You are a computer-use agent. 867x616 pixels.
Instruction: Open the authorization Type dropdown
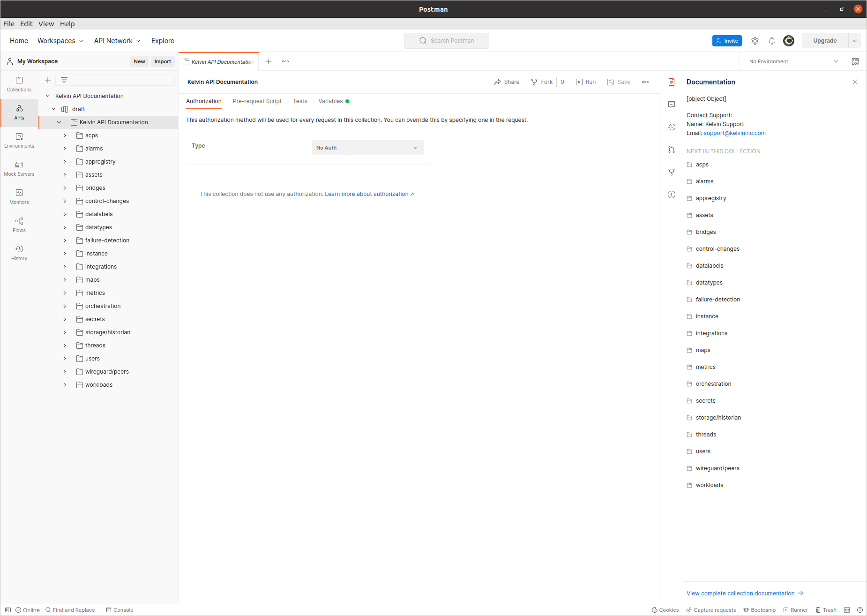pyautogui.click(x=367, y=148)
